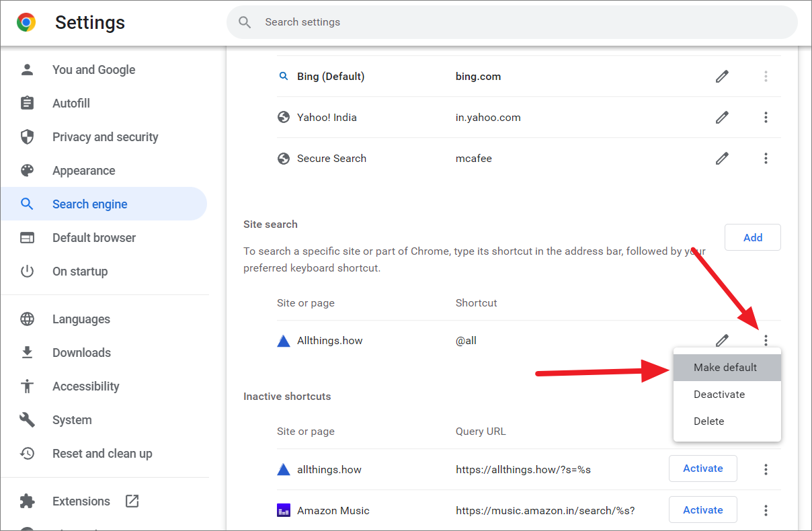This screenshot has height=531, width=812.
Task: Activate the Amazon Music shortcut
Action: coord(703,510)
